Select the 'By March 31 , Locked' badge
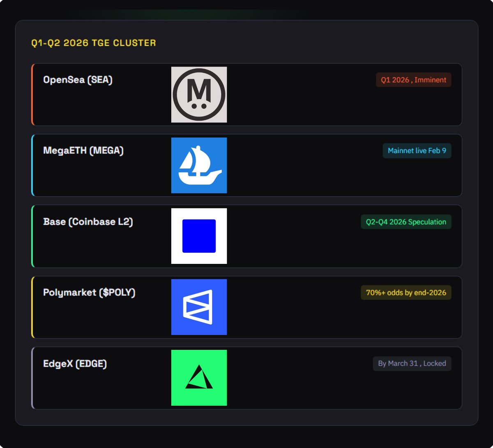This screenshot has height=448, width=493. point(412,363)
